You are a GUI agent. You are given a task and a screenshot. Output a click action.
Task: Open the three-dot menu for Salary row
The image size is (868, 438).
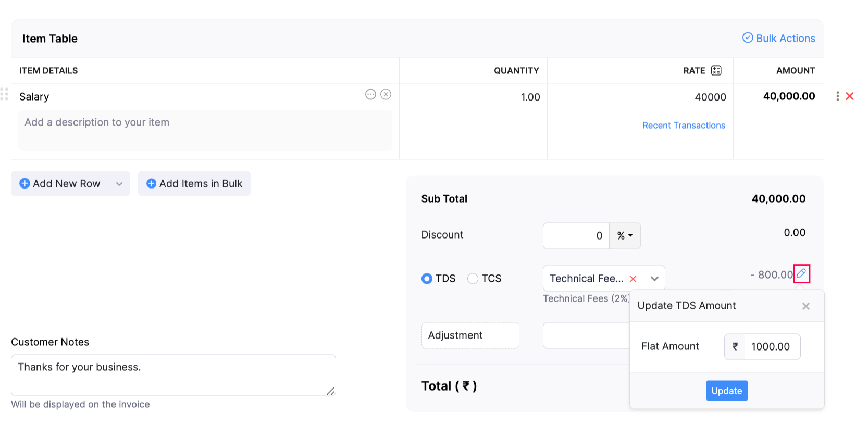[837, 96]
